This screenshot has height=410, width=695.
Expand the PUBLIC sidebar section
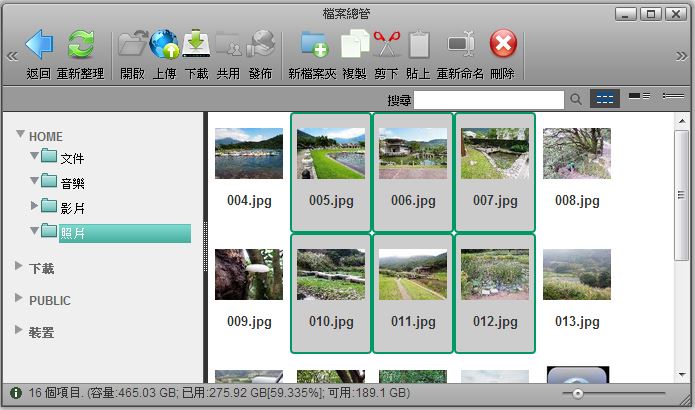20,300
